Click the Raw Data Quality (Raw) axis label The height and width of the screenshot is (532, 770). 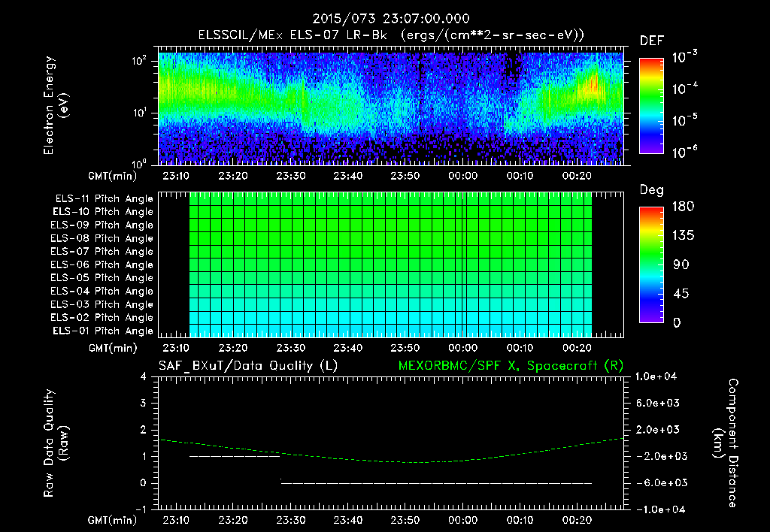(56, 443)
